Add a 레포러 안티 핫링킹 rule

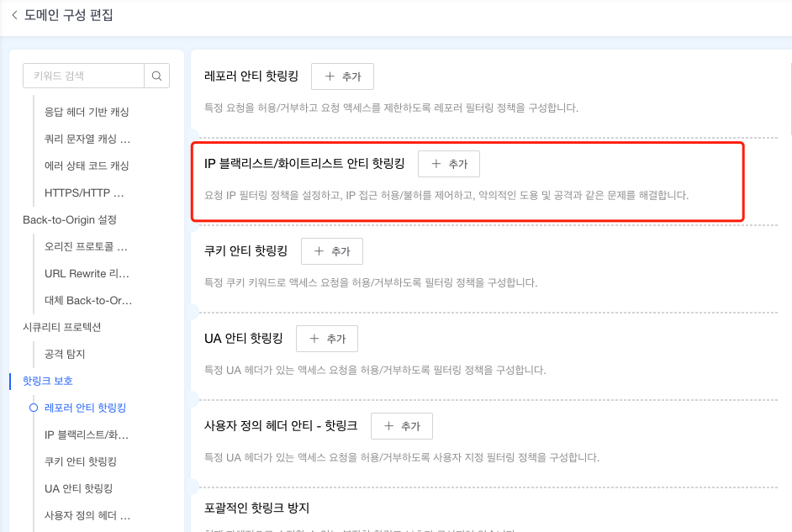tap(342, 76)
